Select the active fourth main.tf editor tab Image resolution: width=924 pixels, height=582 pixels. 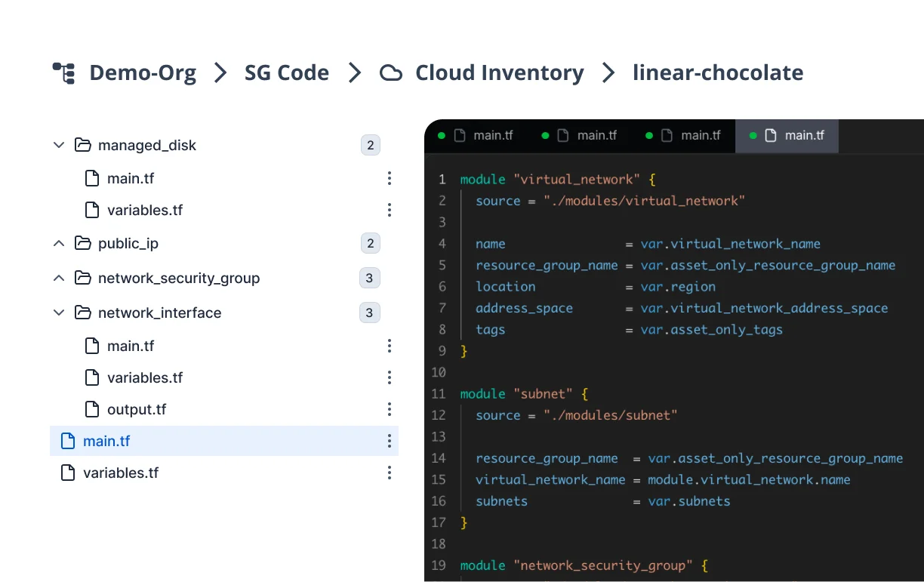(787, 136)
